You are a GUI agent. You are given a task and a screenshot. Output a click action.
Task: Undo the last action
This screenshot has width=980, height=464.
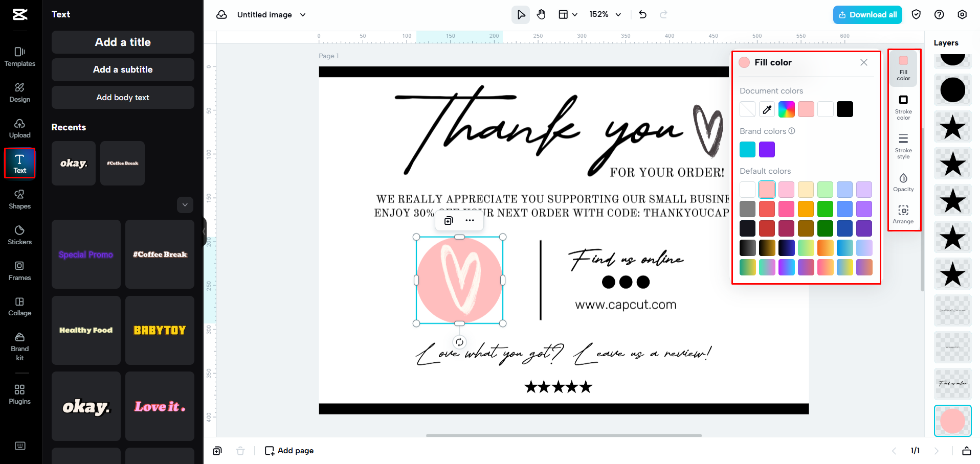[643, 15]
